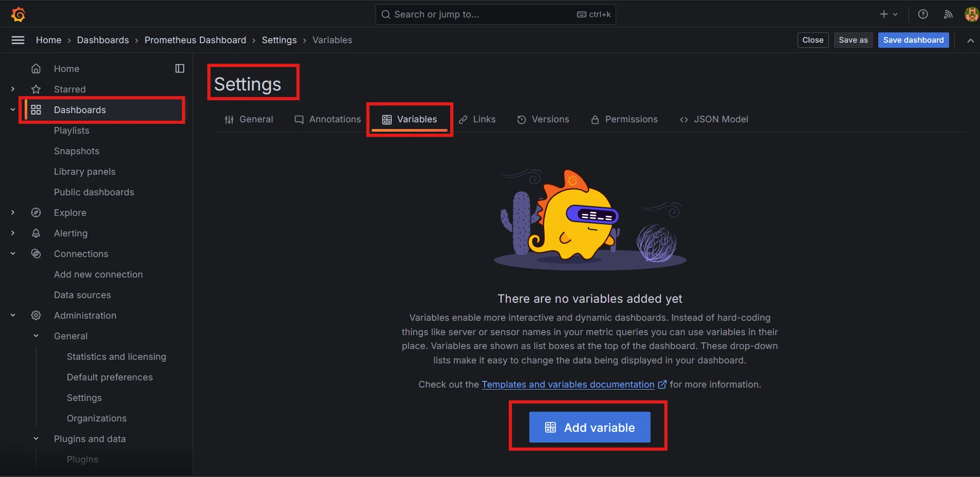Open Data sources in the sidebar

[82, 295]
